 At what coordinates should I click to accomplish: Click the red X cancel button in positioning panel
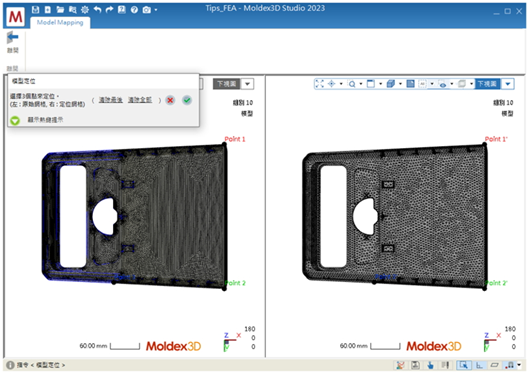point(170,100)
